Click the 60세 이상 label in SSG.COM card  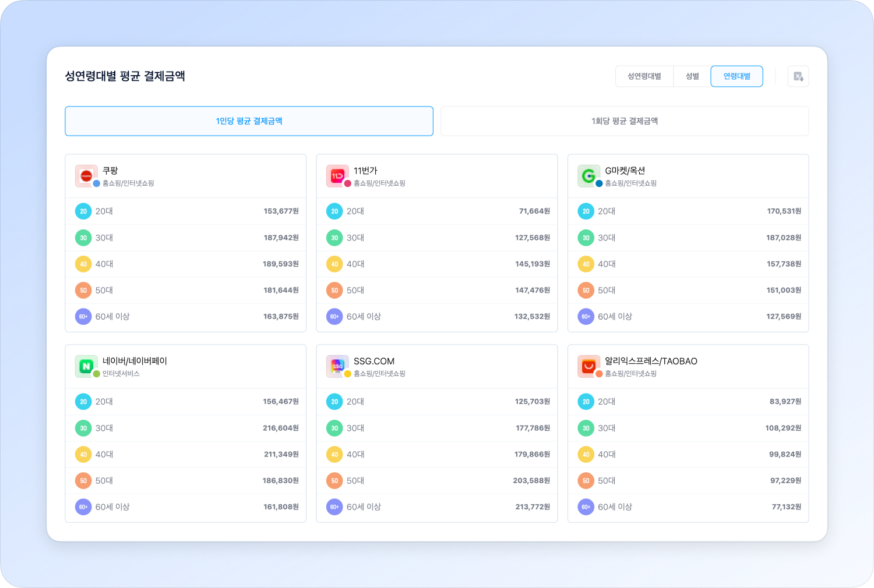(x=364, y=507)
